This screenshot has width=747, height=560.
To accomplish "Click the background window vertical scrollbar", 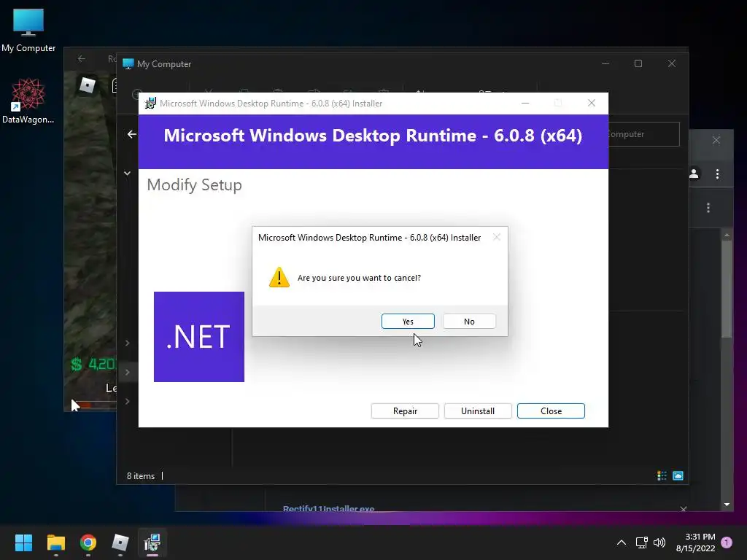I will 727,288.
